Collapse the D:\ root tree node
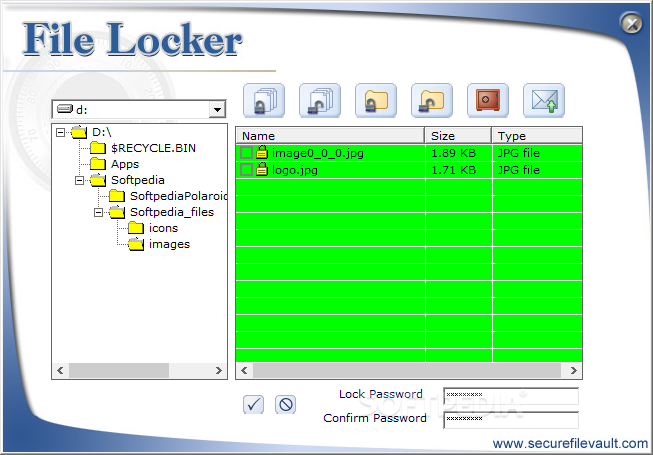The width and height of the screenshot is (653, 455). (61, 132)
